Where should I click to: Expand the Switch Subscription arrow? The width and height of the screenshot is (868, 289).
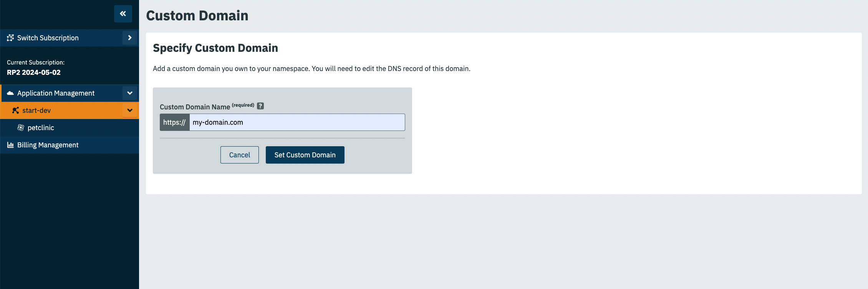coord(130,38)
